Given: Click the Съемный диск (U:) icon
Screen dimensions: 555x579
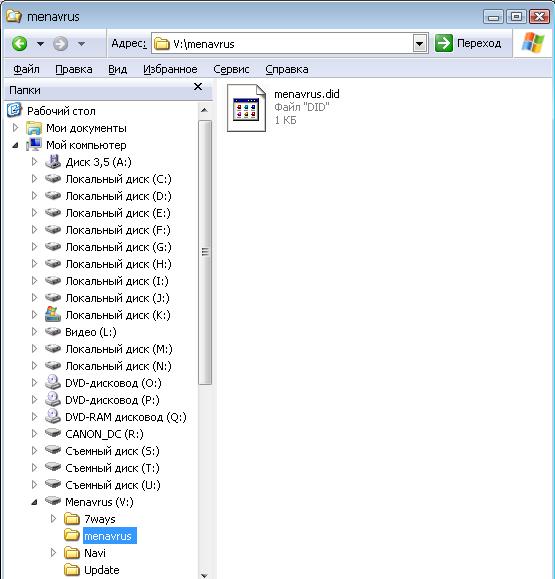Looking at the screenshot, I should click(53, 484).
